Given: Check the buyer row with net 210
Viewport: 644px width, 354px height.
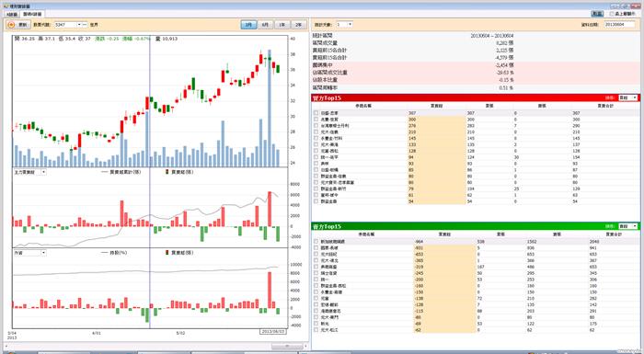Looking at the screenshot, I should (316, 131).
